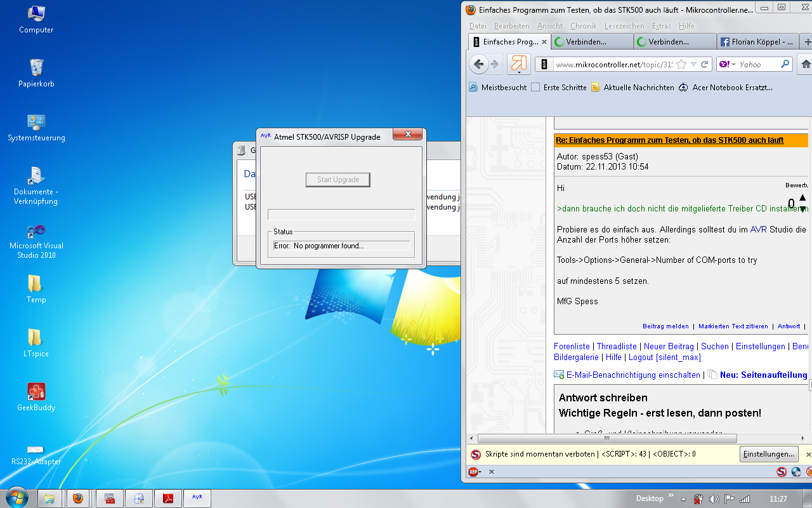Open the Forenliste link
The image size is (812, 508).
click(572, 347)
